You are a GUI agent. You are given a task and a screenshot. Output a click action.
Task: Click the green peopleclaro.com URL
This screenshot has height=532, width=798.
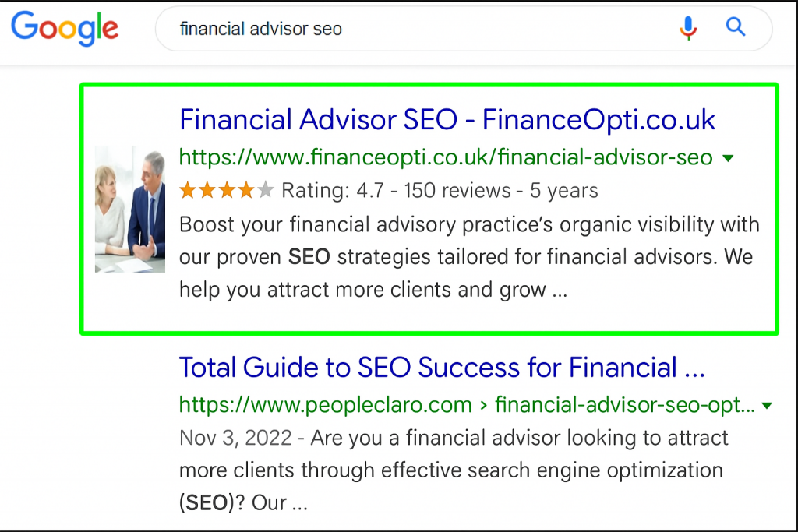click(x=326, y=405)
